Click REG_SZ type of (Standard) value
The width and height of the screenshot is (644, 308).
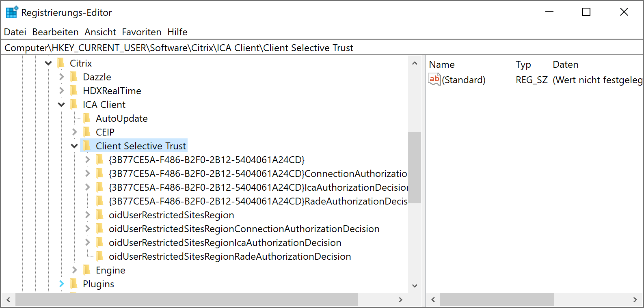[x=532, y=80]
